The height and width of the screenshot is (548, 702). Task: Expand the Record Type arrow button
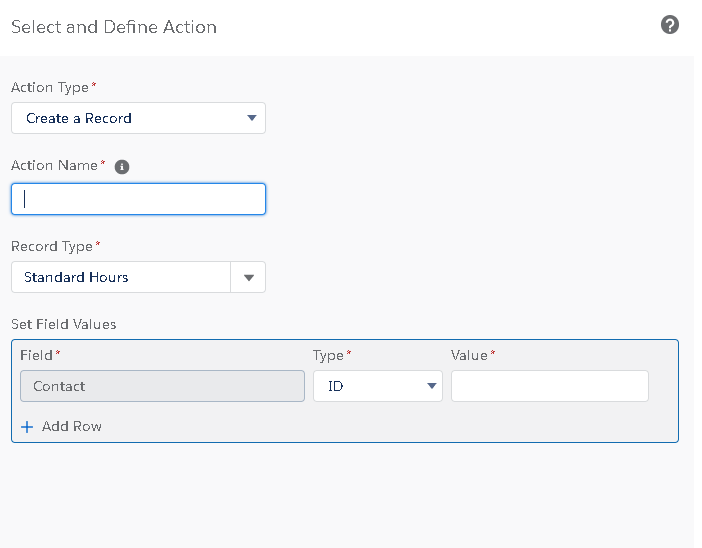coord(249,278)
